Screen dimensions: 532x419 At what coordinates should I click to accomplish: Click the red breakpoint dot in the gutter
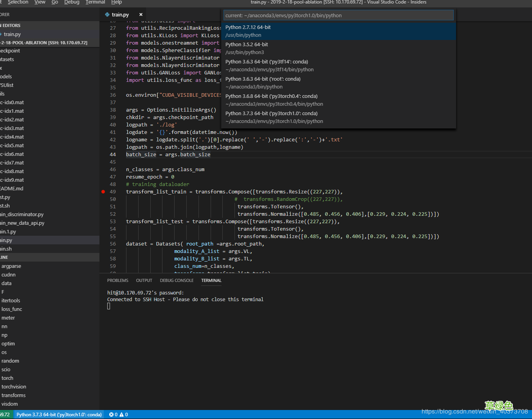[x=103, y=191]
